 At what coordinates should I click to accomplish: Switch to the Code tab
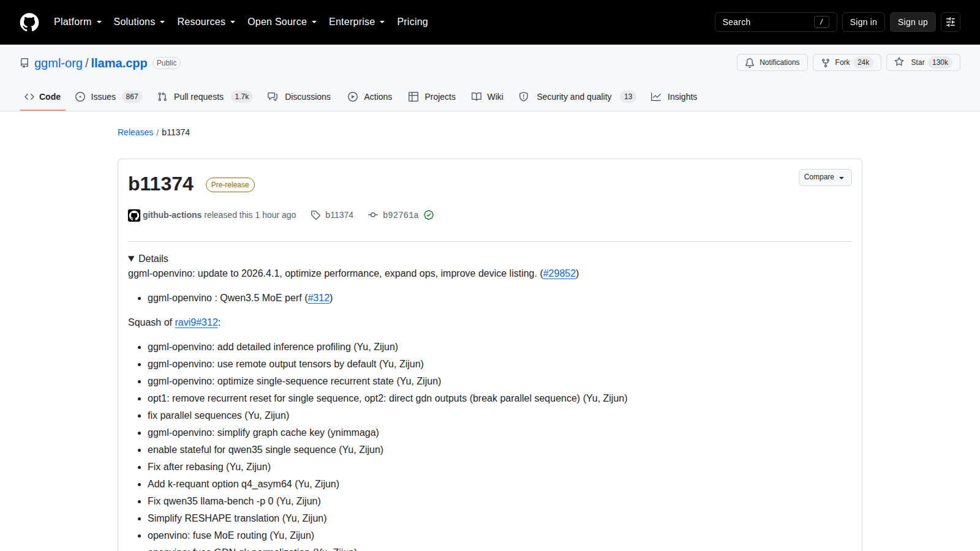43,97
